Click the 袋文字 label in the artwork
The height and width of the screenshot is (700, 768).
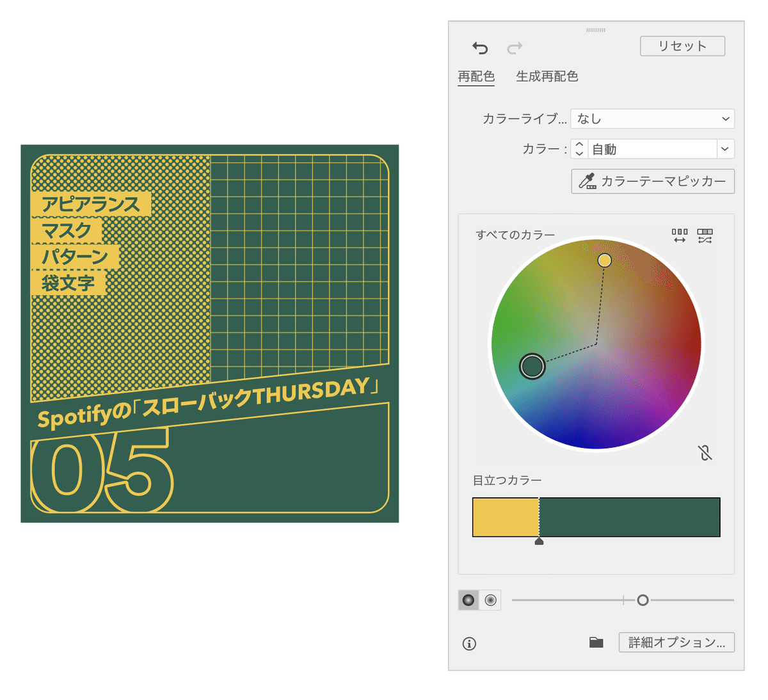click(68, 283)
